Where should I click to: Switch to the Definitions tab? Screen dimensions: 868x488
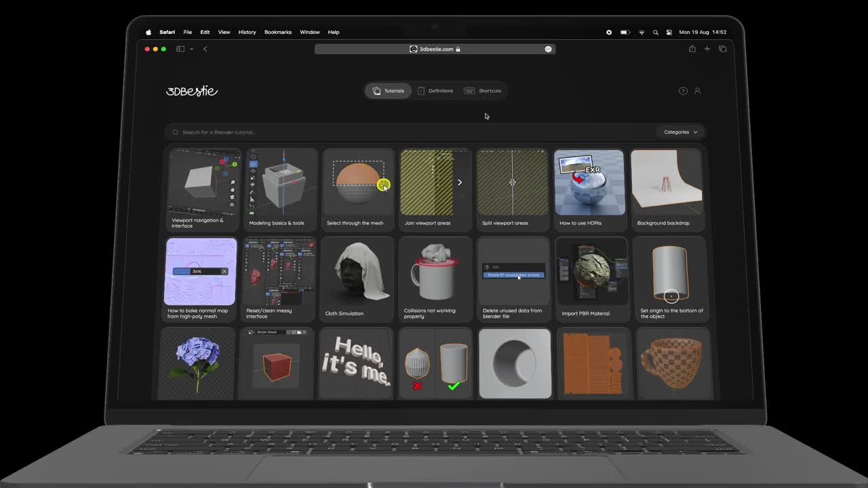(435, 91)
